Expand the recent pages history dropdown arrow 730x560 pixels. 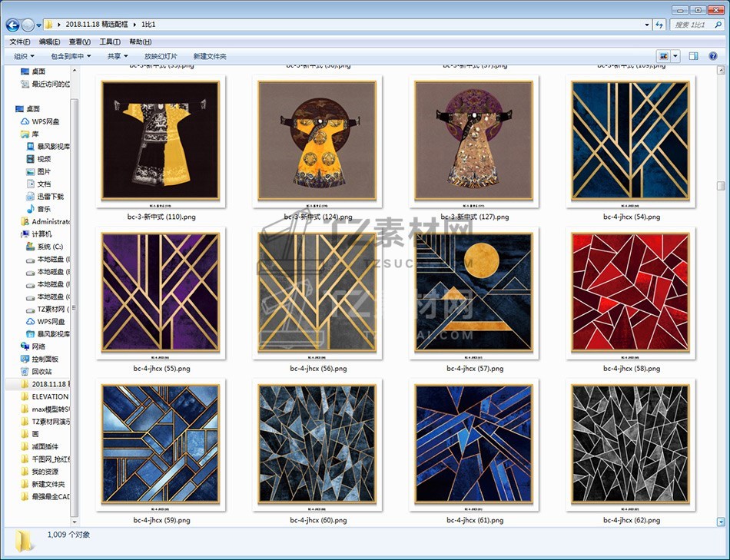coord(39,25)
